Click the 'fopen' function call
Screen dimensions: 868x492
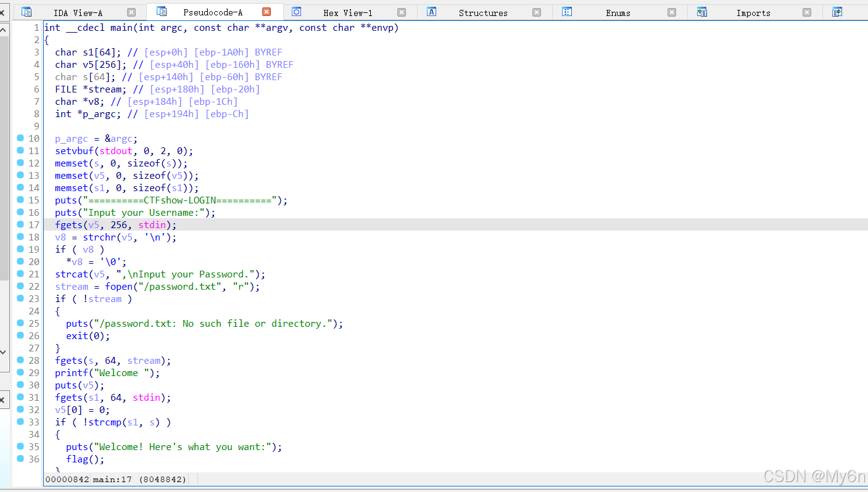click(118, 287)
